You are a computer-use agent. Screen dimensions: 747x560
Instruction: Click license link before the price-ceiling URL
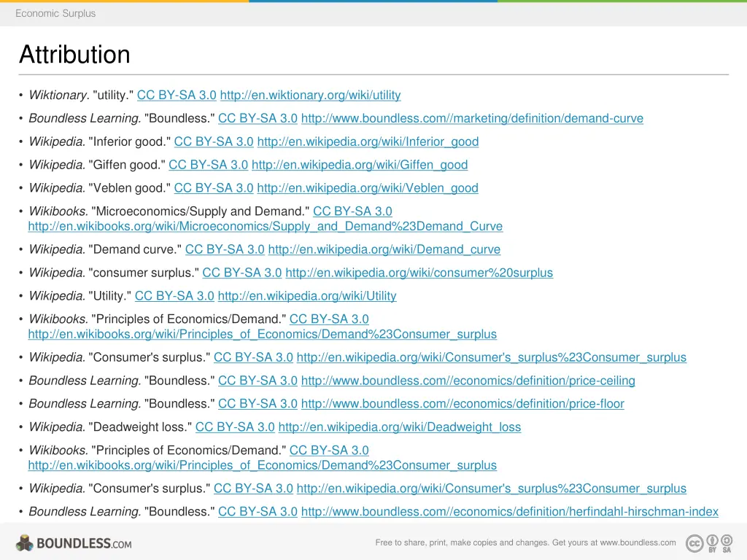coord(258,381)
